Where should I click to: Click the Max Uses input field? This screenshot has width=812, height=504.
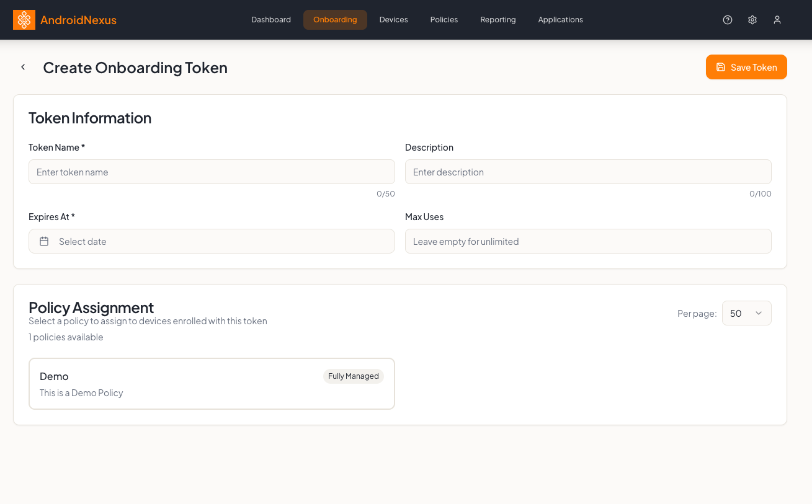(588, 241)
